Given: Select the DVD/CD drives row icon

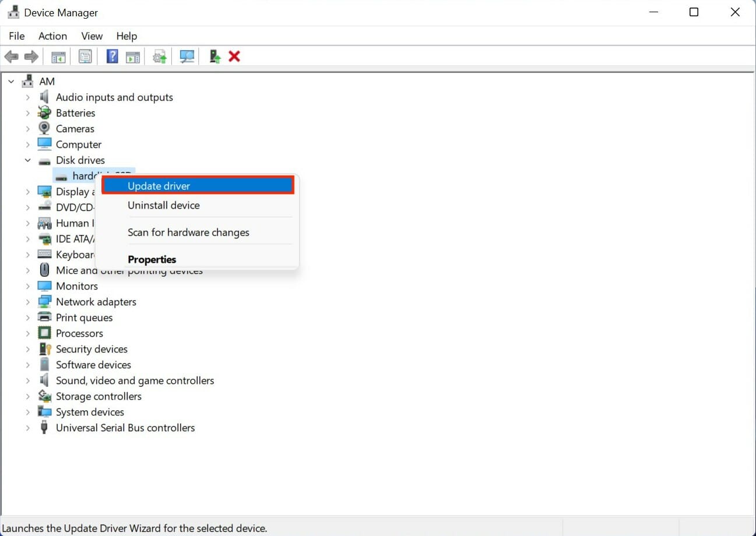Looking at the screenshot, I should pos(44,207).
